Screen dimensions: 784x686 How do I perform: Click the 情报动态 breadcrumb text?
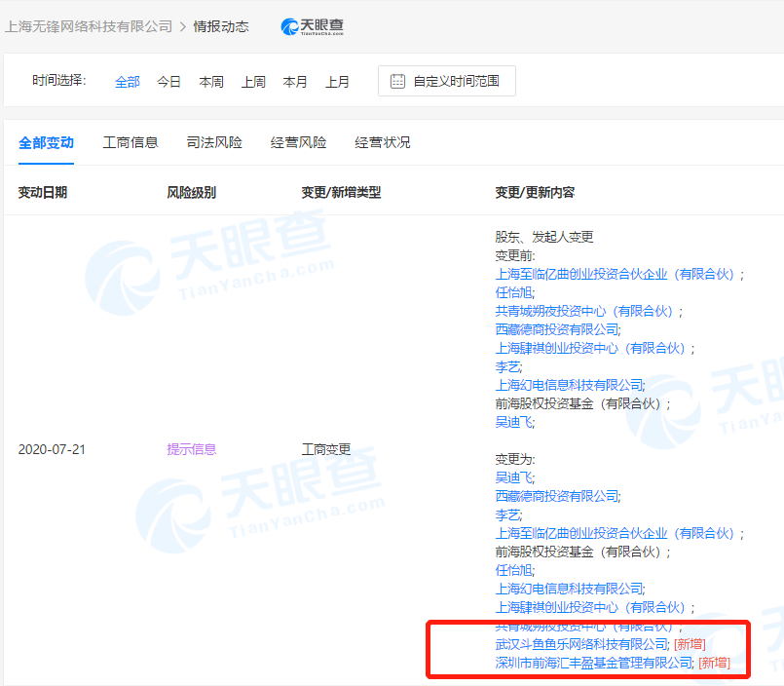click(221, 26)
